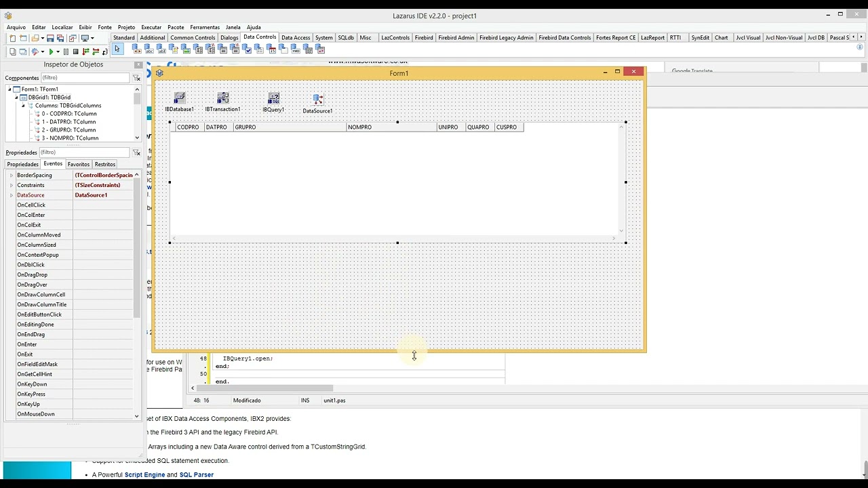
Task: Open the Restritos tab in inspector
Action: point(105,165)
